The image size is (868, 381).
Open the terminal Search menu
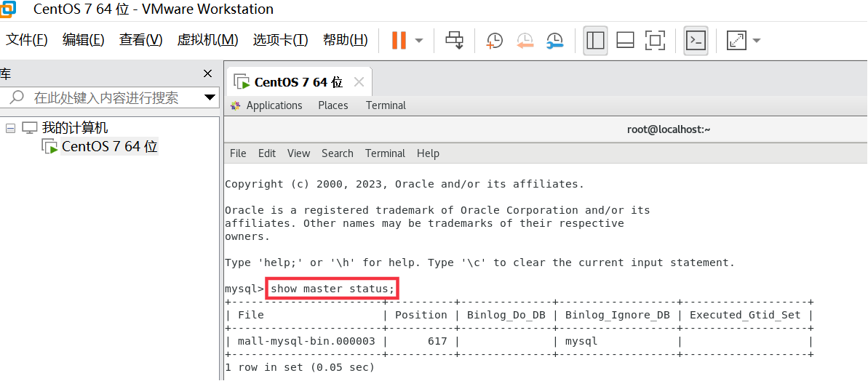coord(338,153)
